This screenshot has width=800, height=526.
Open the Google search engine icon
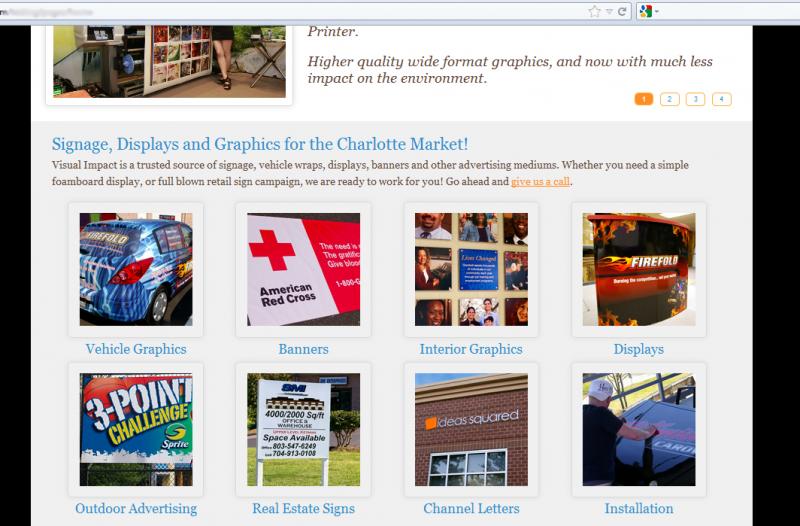645,11
